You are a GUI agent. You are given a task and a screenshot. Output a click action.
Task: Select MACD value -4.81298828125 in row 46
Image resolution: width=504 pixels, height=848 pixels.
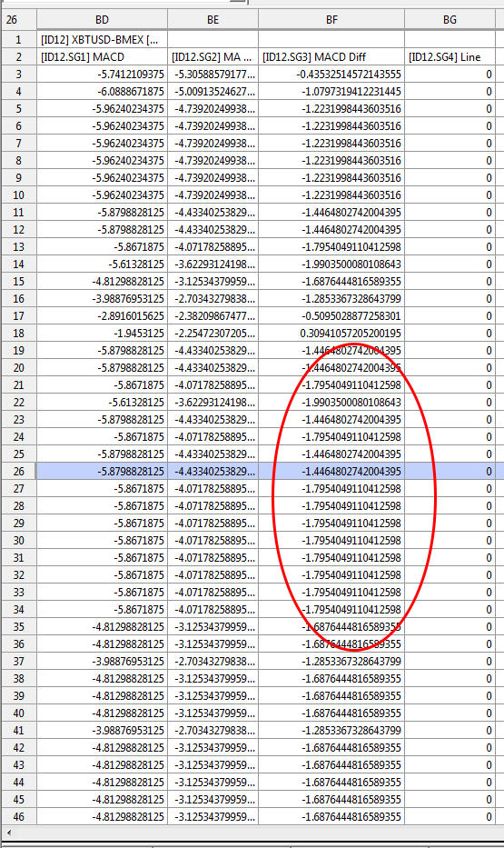102,816
